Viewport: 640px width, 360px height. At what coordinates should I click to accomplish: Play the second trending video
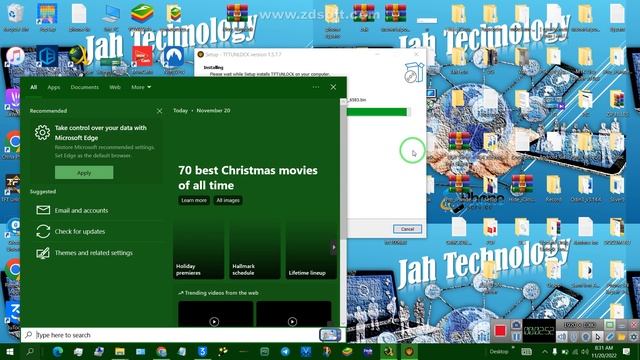click(x=292, y=322)
